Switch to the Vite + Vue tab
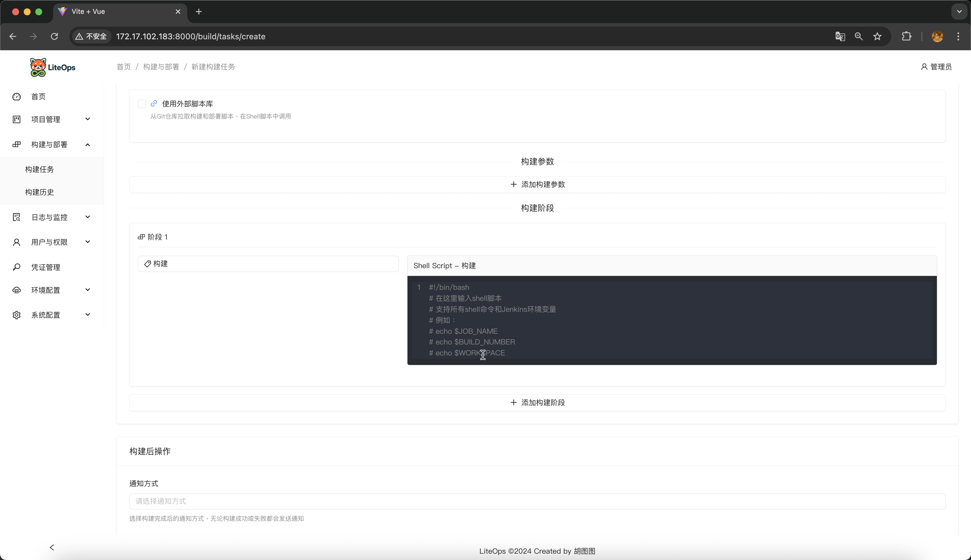Viewport: 971px width, 560px height. [x=119, y=12]
